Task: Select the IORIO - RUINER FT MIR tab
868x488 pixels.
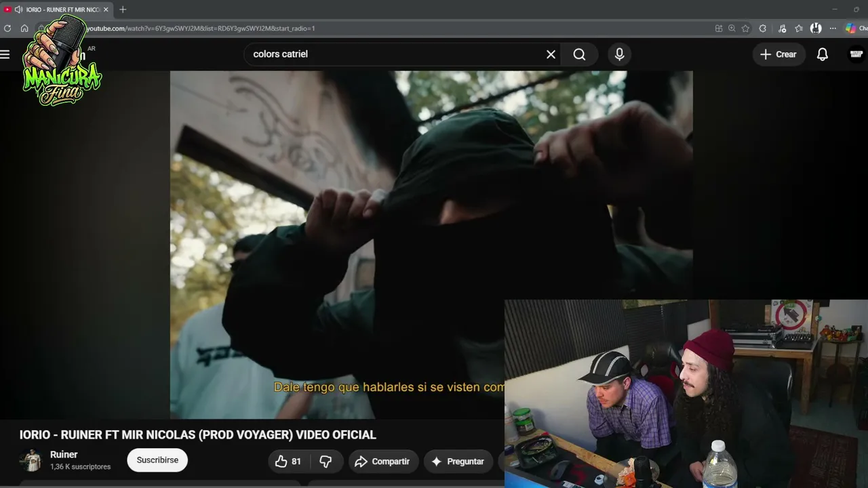Action: point(57,9)
